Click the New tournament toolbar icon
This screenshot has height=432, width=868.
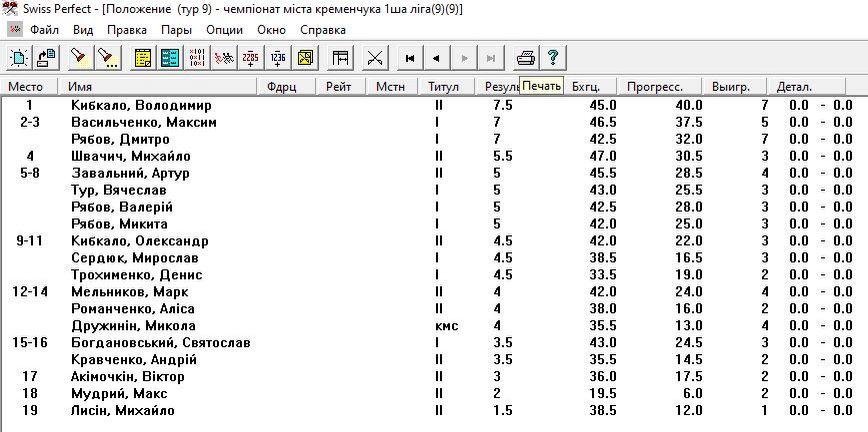(19, 57)
